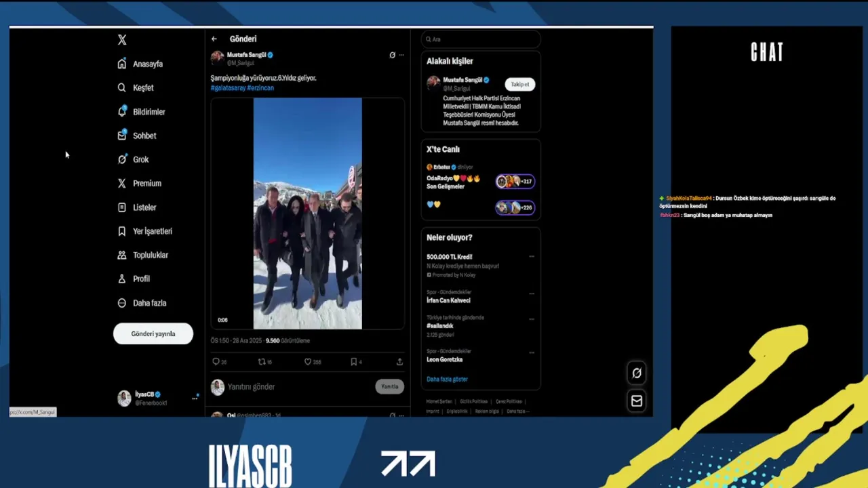Click reply comment icon under post
The image size is (868, 488).
pos(216,362)
